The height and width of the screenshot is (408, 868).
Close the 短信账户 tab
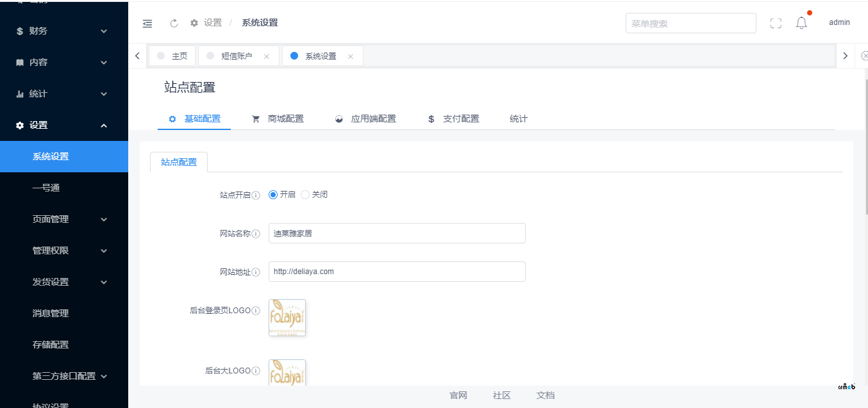267,56
